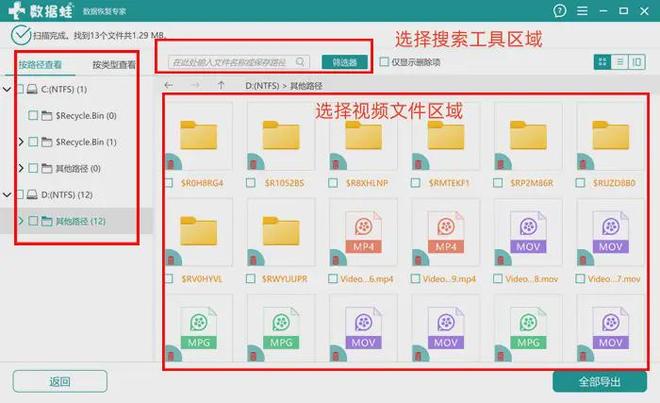
Task: Check the $Recycle.Bin (1) checkbox
Action: pyautogui.click(x=33, y=142)
